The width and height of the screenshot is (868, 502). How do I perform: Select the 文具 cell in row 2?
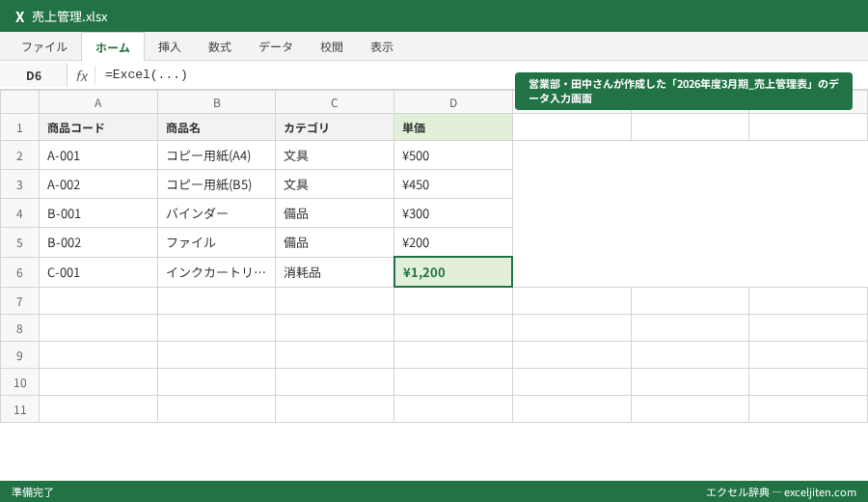click(x=335, y=155)
